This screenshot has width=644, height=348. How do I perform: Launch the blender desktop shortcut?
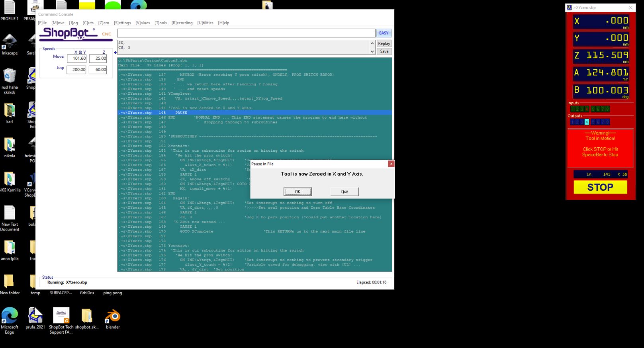pos(113,318)
